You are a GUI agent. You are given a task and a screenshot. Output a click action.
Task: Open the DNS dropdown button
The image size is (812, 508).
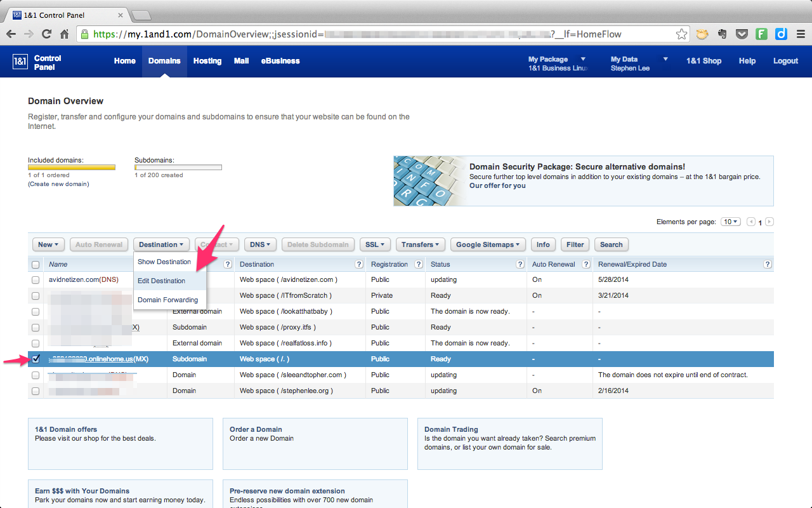(x=260, y=244)
